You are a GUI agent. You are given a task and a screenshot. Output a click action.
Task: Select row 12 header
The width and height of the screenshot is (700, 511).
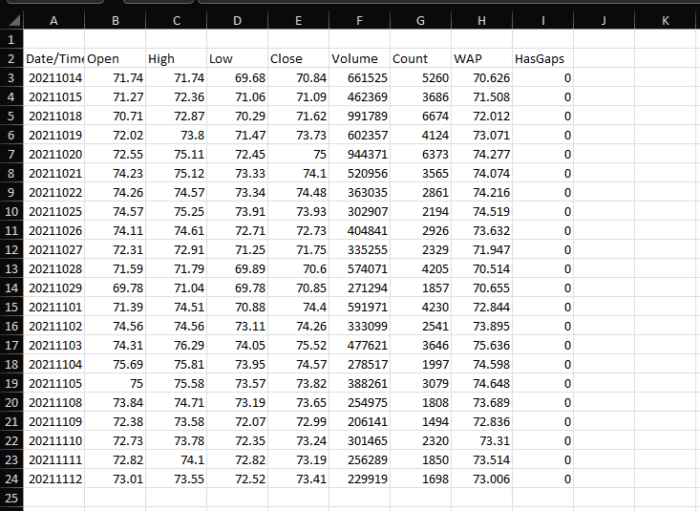(11, 249)
